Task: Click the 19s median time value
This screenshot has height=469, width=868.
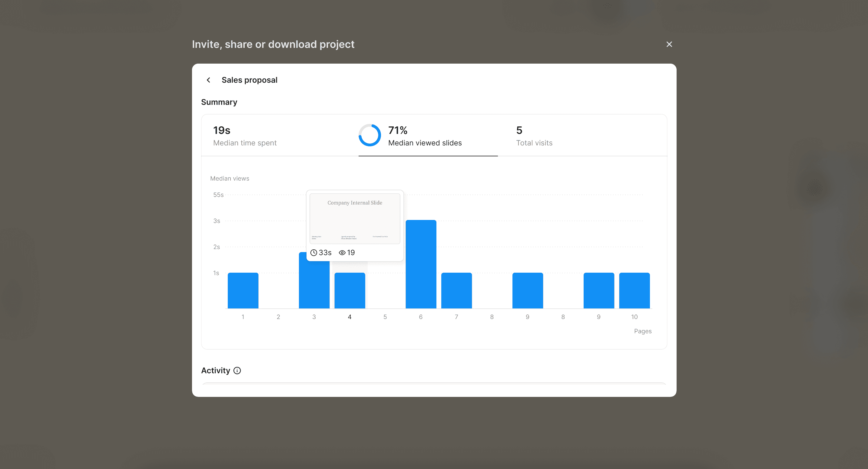Action: pos(222,130)
